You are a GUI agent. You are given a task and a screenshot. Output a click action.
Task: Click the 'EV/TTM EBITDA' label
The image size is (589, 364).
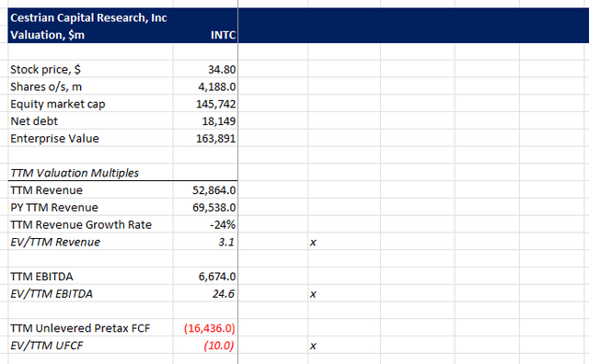pos(52,294)
